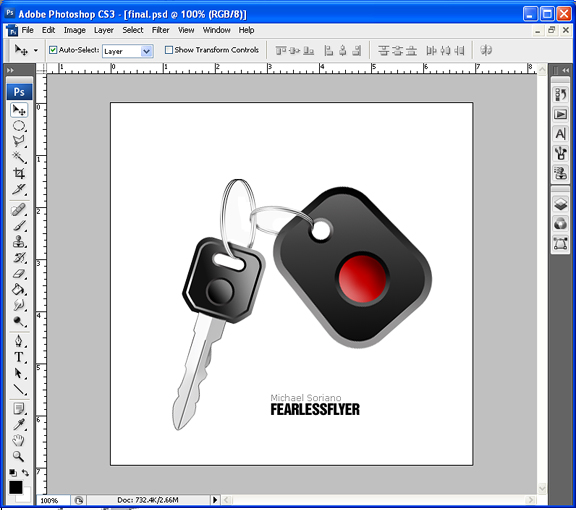Open the Layer menu

[104, 30]
